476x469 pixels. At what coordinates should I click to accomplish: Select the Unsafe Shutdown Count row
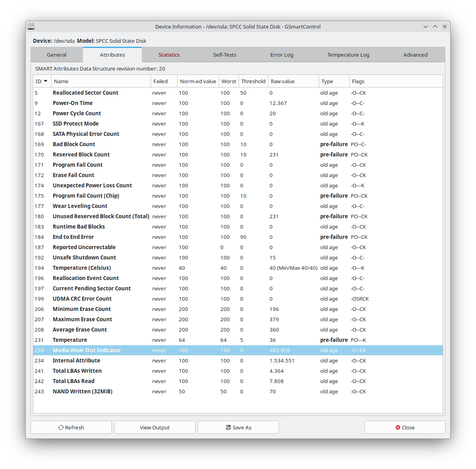pyautogui.click(x=238, y=257)
